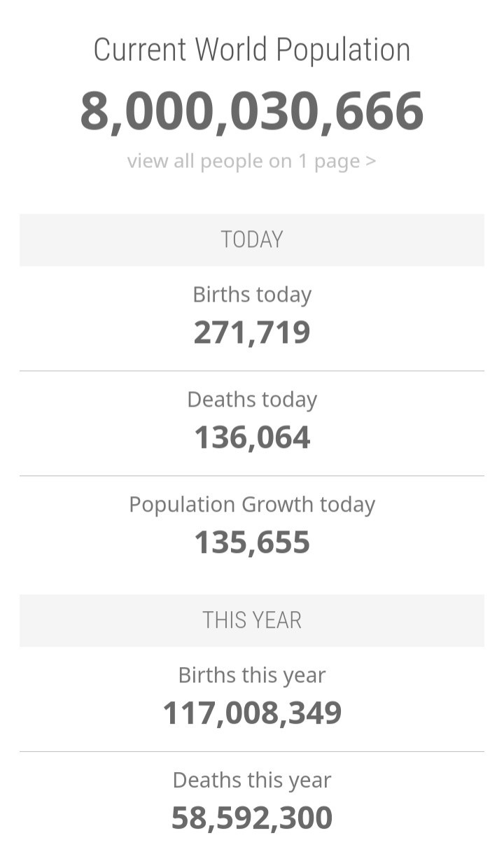Click the arrow after 'view all people on 1 page'
The image size is (504, 854).
pyautogui.click(x=371, y=161)
